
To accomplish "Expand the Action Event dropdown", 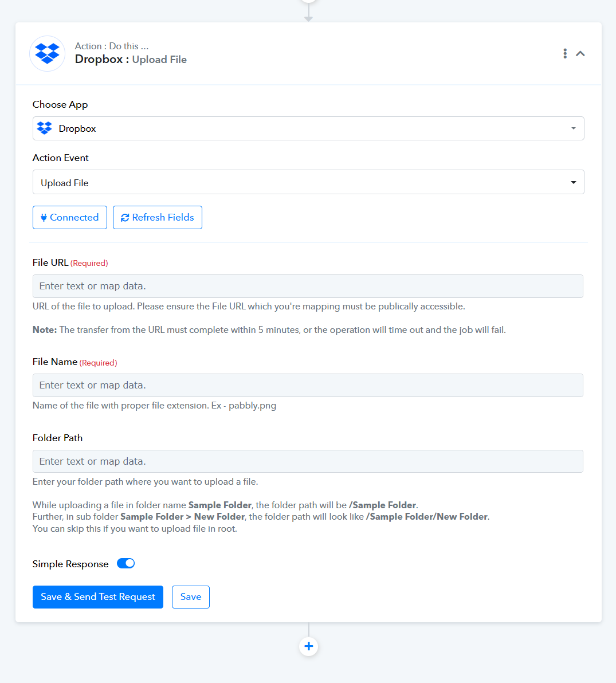I will (x=573, y=183).
